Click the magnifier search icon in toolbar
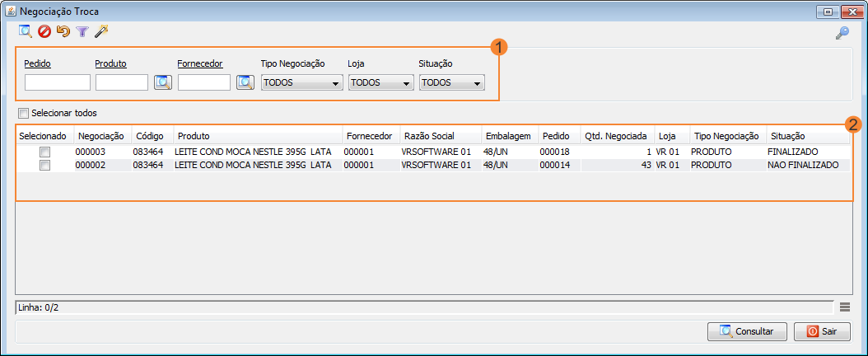The height and width of the screenshot is (356, 868). tap(26, 31)
